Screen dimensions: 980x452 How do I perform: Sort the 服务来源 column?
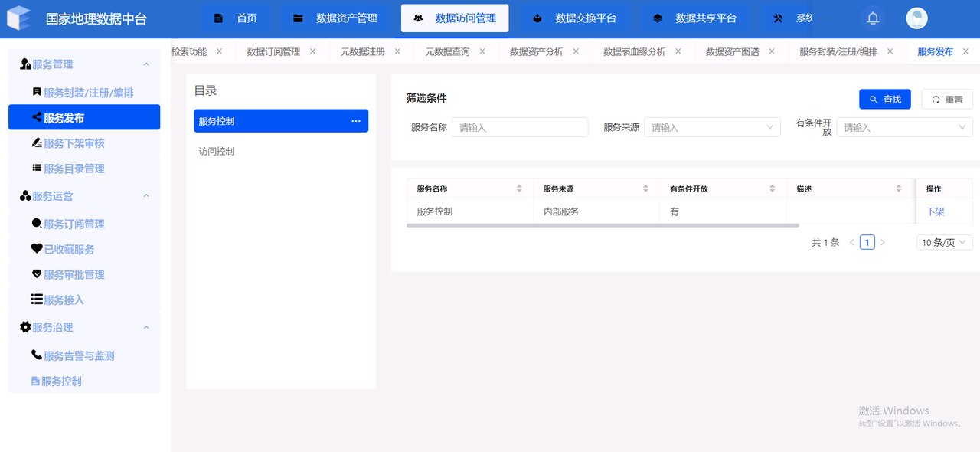(646, 188)
